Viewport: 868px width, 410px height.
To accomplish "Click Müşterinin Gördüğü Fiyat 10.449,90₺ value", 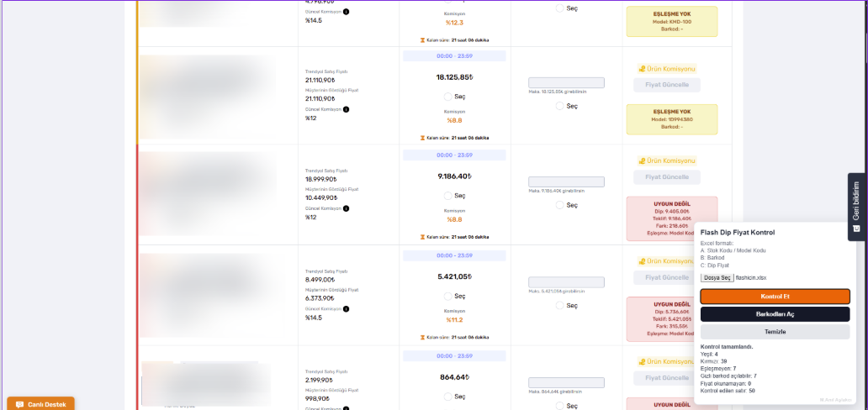I will (320, 197).
